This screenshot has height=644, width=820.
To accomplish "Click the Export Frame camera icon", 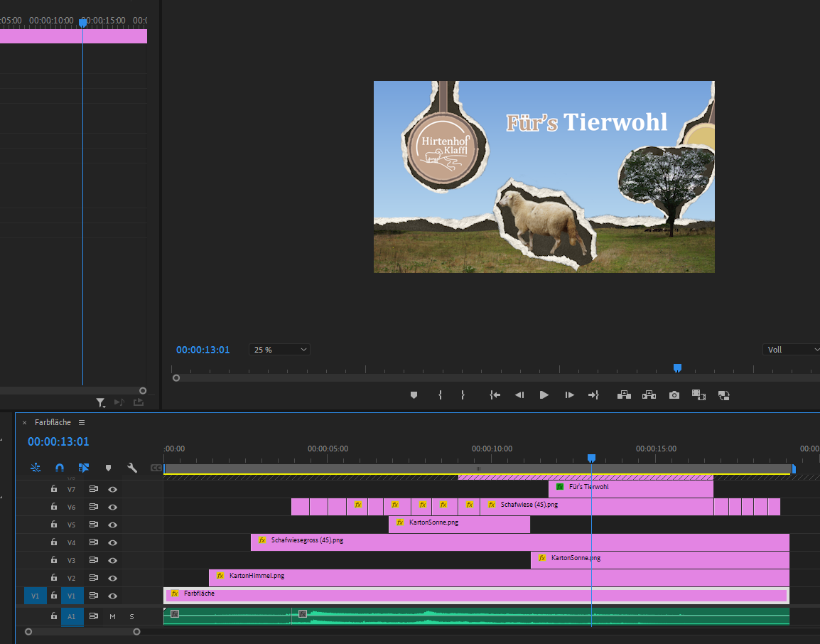I will pyautogui.click(x=674, y=395).
